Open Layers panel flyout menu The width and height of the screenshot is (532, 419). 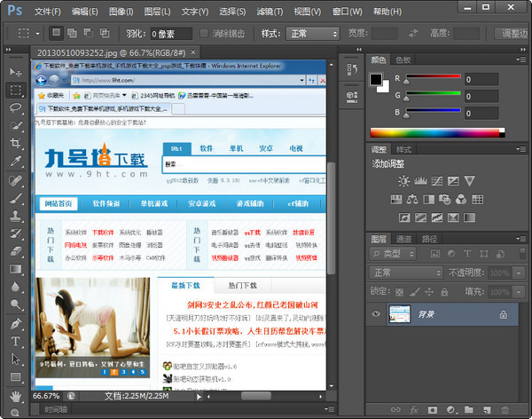tap(521, 239)
